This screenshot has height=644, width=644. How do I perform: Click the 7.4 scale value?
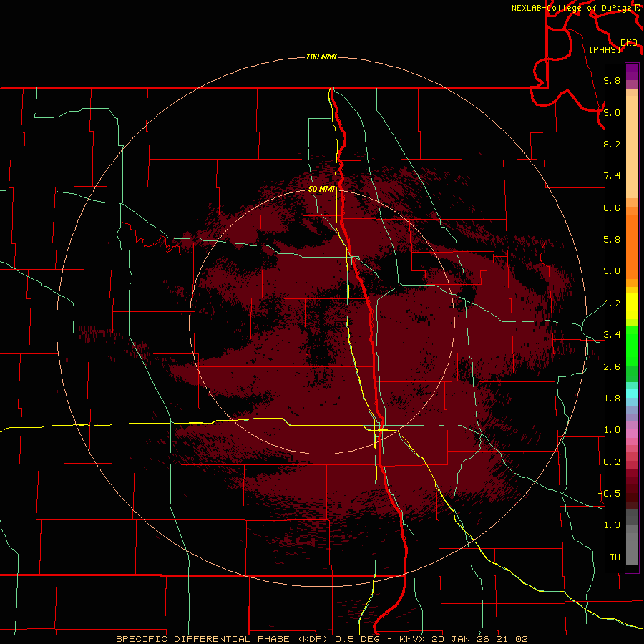tap(612, 176)
